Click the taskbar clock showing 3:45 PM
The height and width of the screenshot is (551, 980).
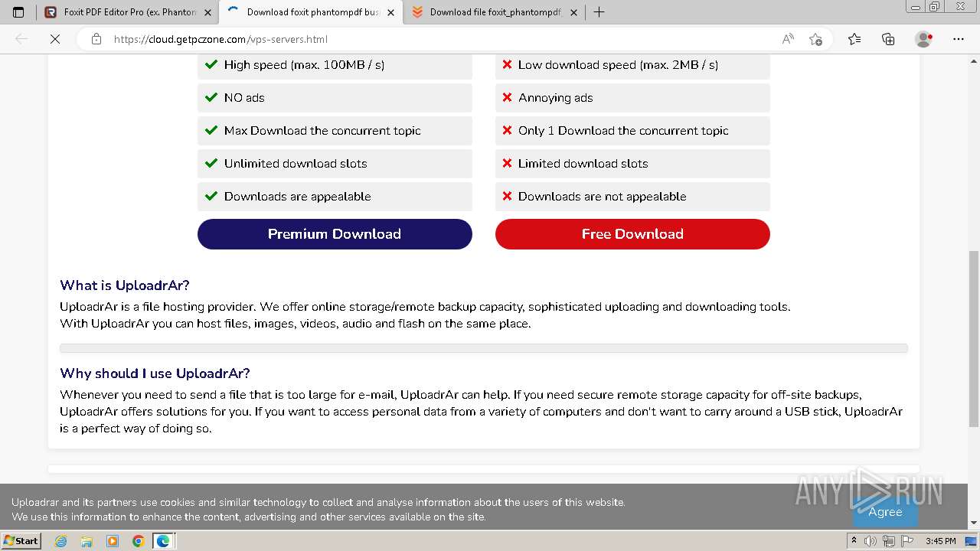(x=940, y=541)
